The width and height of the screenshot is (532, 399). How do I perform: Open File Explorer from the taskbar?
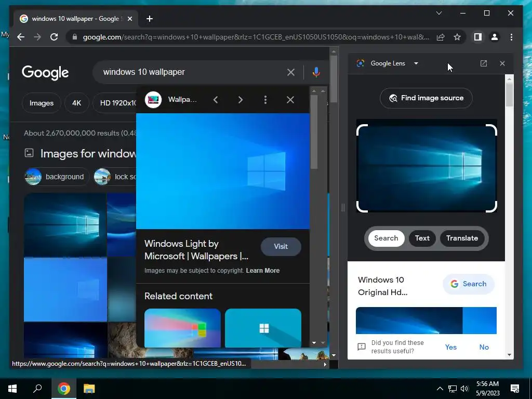click(x=89, y=389)
